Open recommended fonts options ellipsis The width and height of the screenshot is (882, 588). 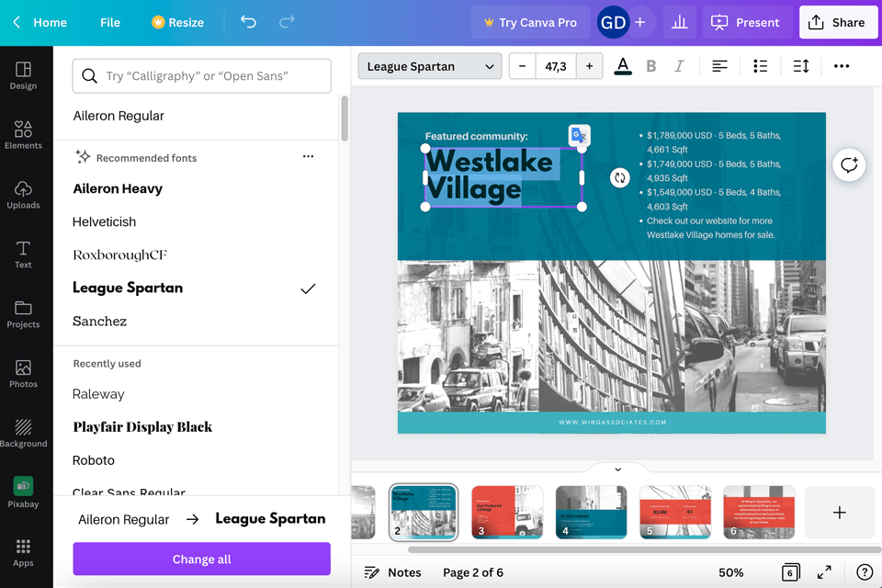[x=309, y=156]
